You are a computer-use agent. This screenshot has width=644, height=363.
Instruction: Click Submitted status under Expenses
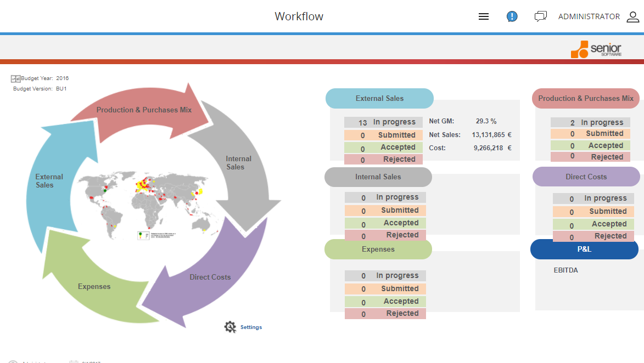[x=385, y=288]
